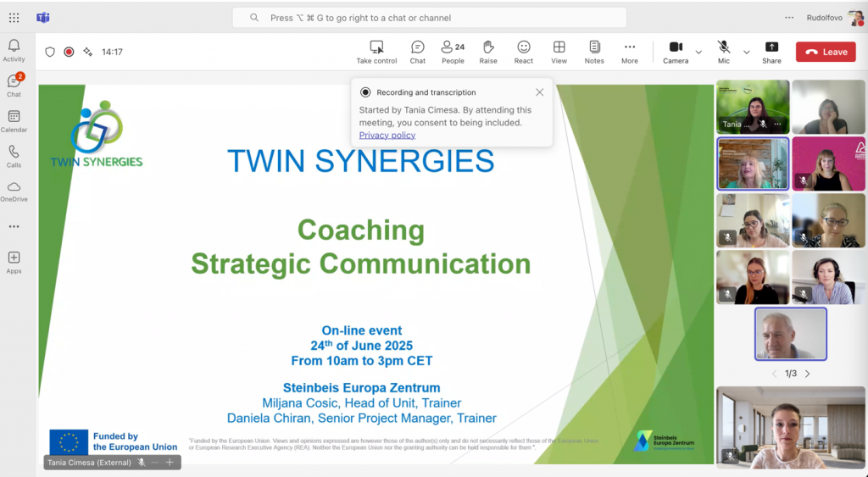Open Chat in the left sidebar

pyautogui.click(x=14, y=86)
